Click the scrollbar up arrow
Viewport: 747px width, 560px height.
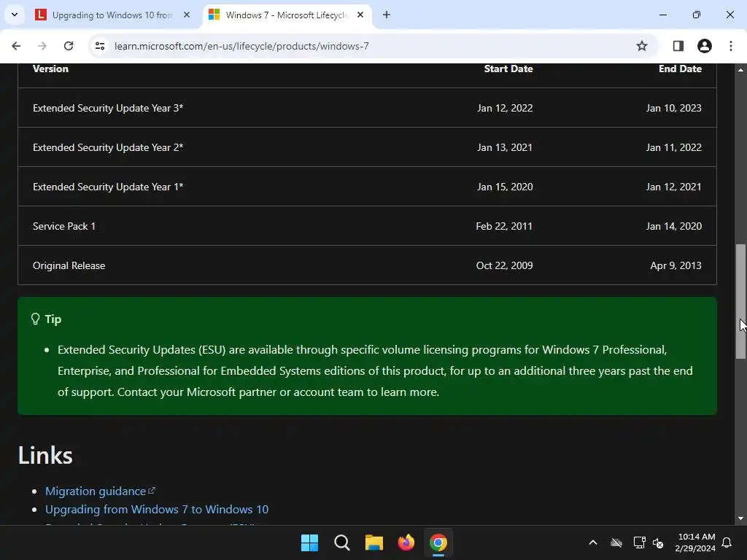740,69
